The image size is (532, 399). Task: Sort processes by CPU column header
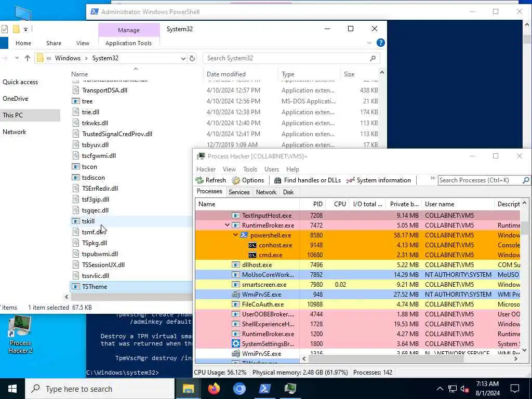coord(337,204)
